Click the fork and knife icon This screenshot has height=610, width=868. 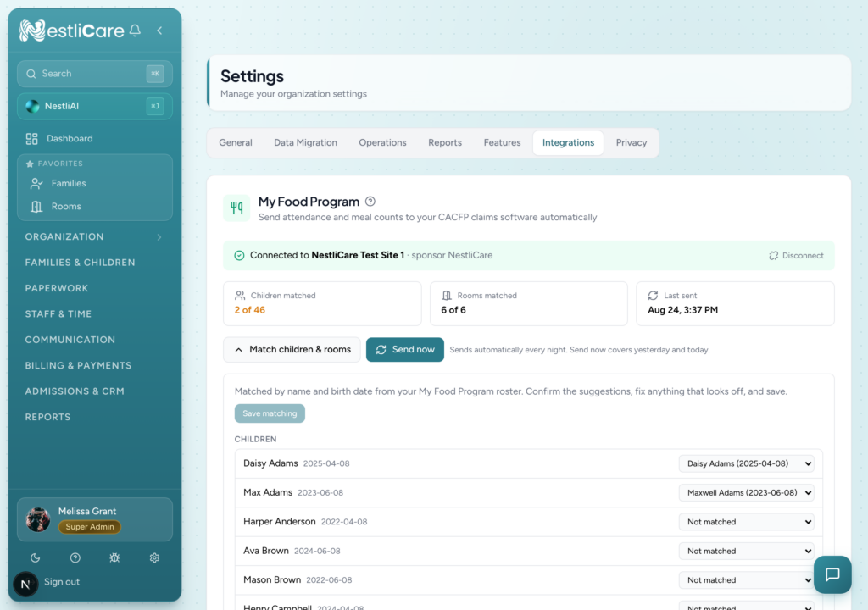pyautogui.click(x=236, y=208)
